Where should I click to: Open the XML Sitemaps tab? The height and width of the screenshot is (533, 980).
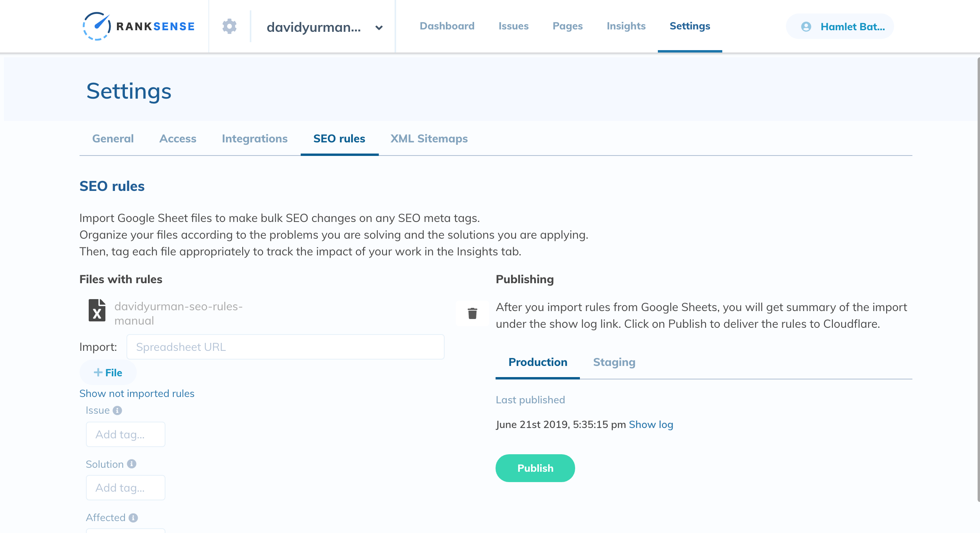(x=429, y=138)
